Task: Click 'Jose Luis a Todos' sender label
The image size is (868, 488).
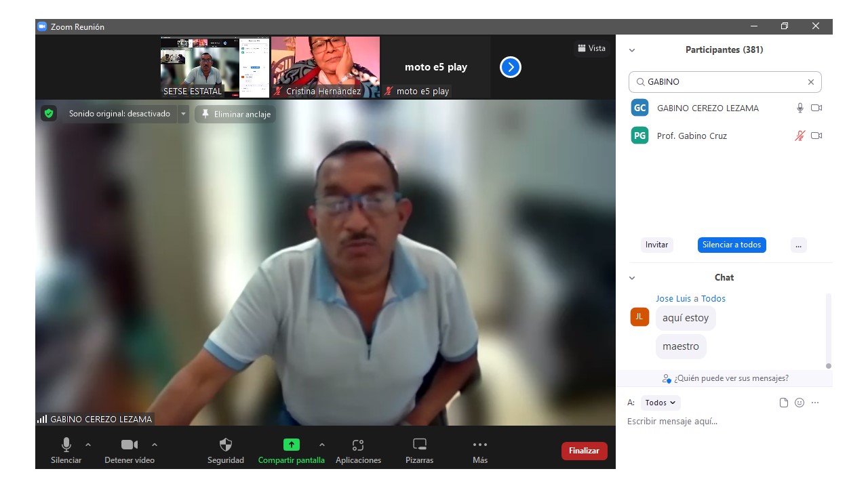Action: point(690,298)
